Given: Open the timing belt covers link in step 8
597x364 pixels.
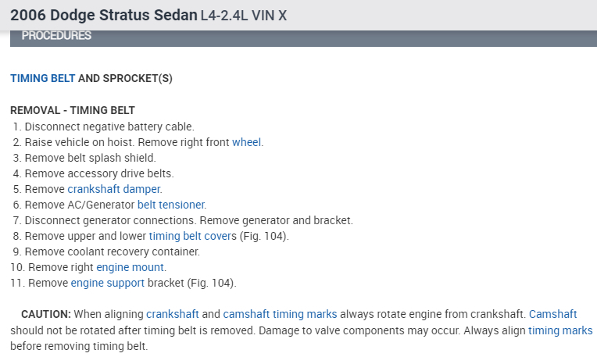Looking at the screenshot, I should [190, 236].
